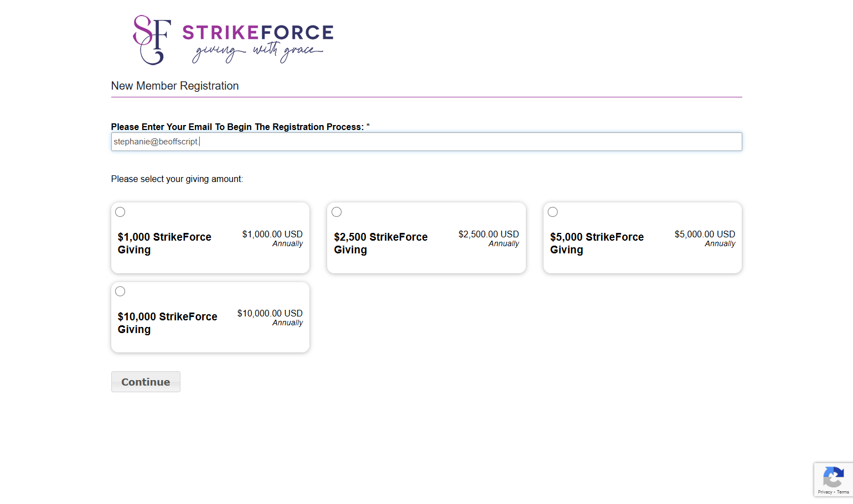This screenshot has height=504, width=853.
Task: Click the $5,000 StrikeForce Giving card title
Action: tap(597, 243)
